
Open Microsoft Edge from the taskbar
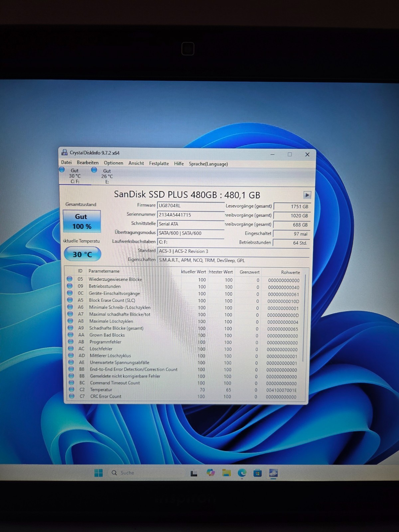(242, 473)
